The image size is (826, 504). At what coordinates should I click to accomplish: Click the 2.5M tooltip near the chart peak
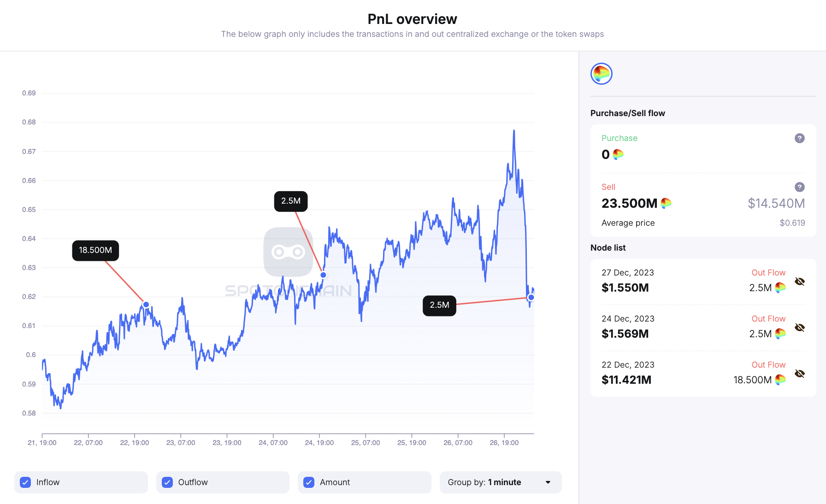point(290,201)
